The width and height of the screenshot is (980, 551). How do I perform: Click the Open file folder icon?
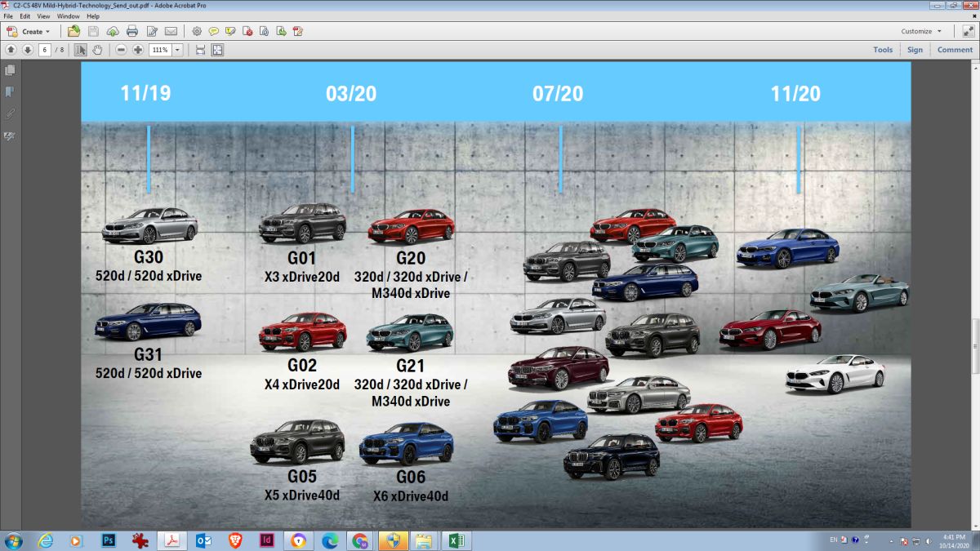74,31
